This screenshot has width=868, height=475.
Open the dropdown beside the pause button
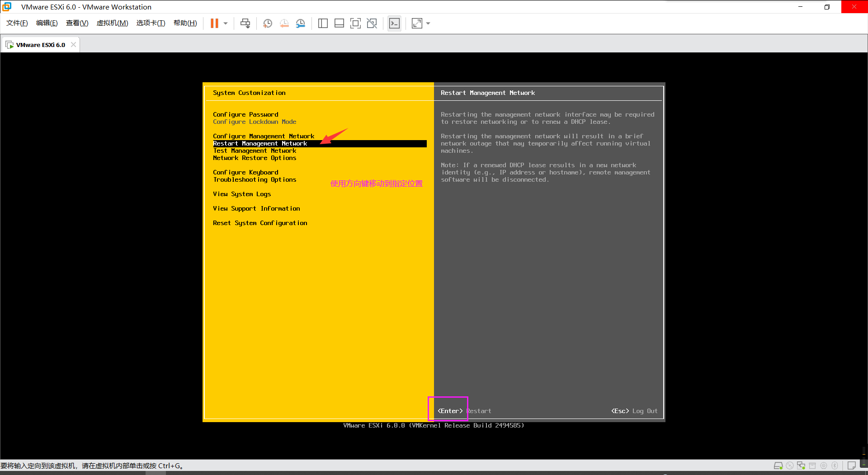point(226,24)
